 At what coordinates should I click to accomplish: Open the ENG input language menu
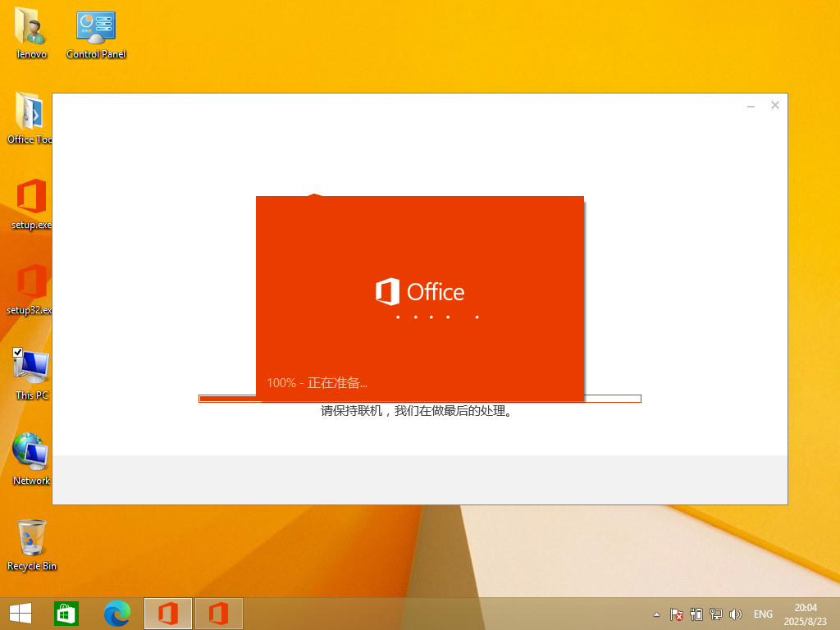click(763, 614)
